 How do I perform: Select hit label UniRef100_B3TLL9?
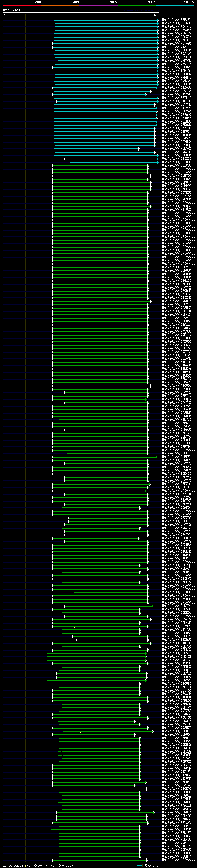pyautogui.click(x=177, y=98)
